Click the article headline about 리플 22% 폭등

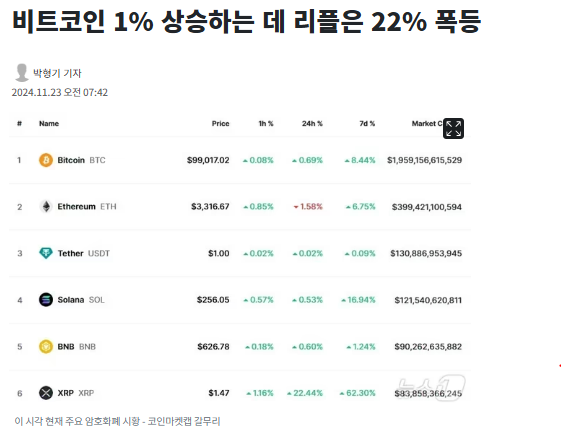click(x=247, y=21)
